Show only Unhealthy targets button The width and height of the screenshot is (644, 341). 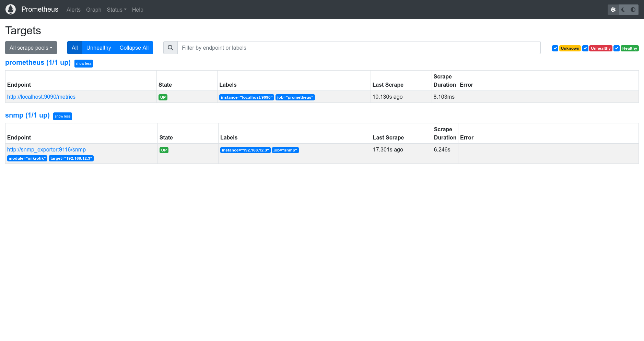pos(99,48)
